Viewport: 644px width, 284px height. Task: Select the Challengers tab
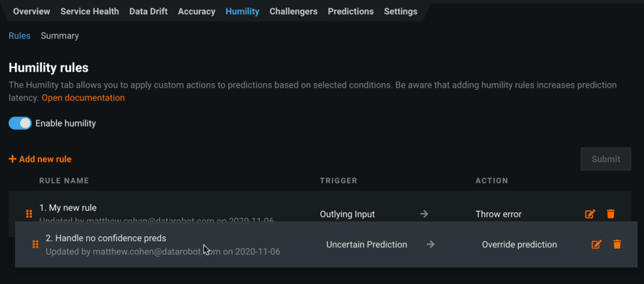(293, 11)
